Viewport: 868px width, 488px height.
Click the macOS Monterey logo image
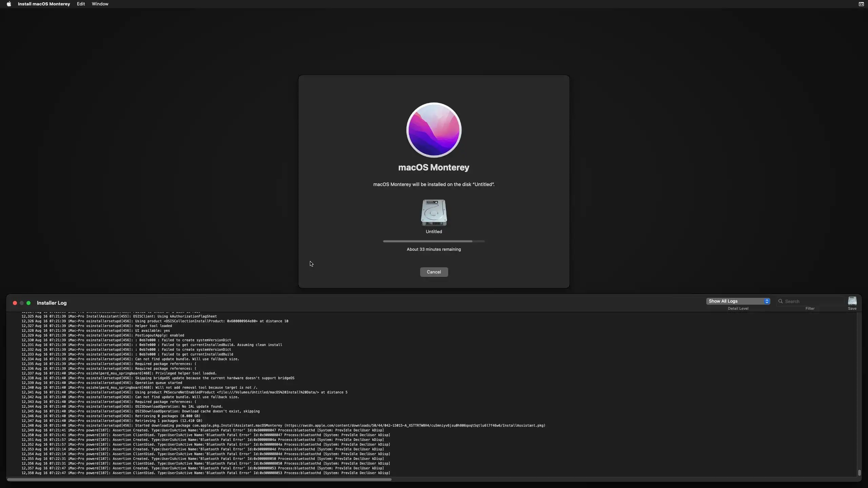[434, 130]
